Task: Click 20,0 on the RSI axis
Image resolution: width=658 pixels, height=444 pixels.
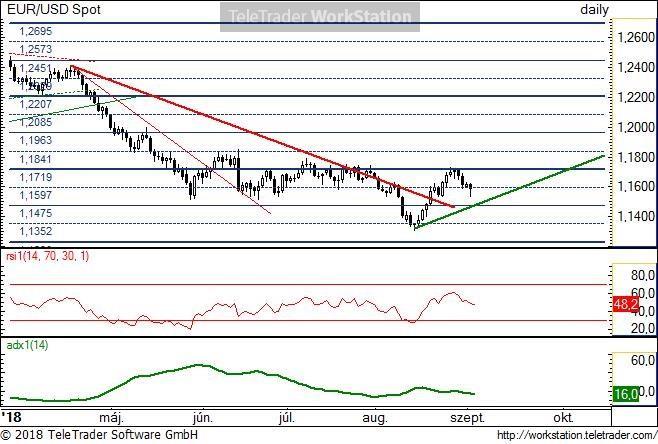Action: pyautogui.click(x=642, y=328)
